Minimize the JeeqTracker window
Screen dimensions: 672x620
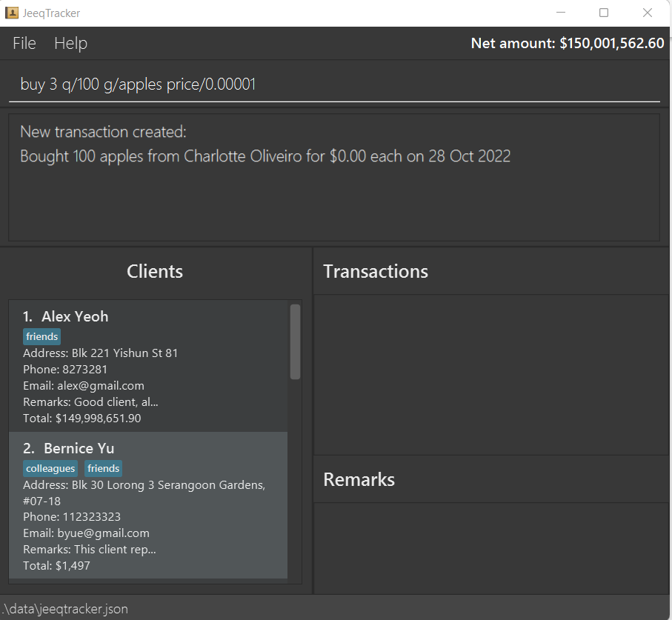point(561,13)
